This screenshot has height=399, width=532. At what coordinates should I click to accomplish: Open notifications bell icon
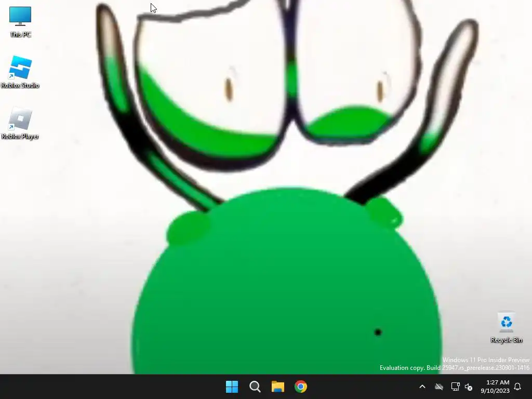click(517, 387)
